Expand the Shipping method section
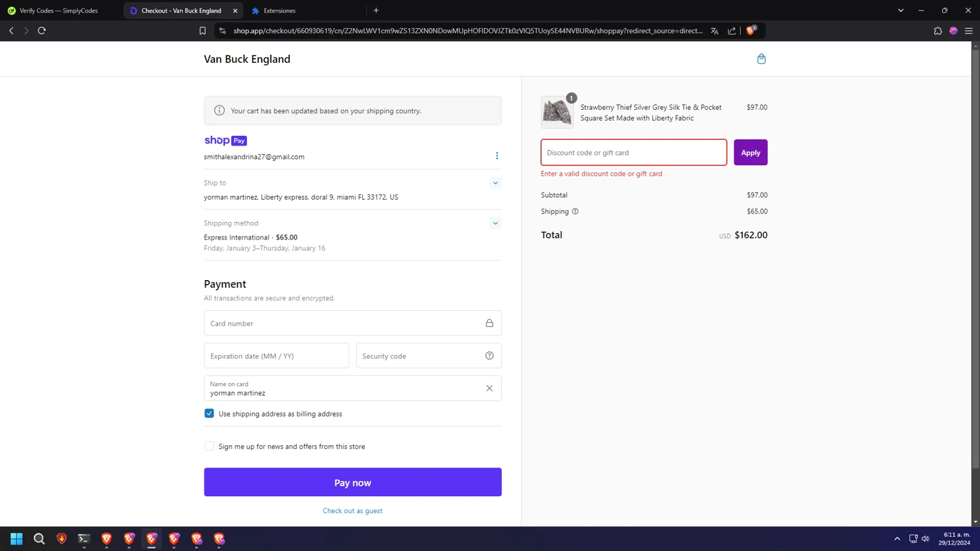 [x=495, y=223]
